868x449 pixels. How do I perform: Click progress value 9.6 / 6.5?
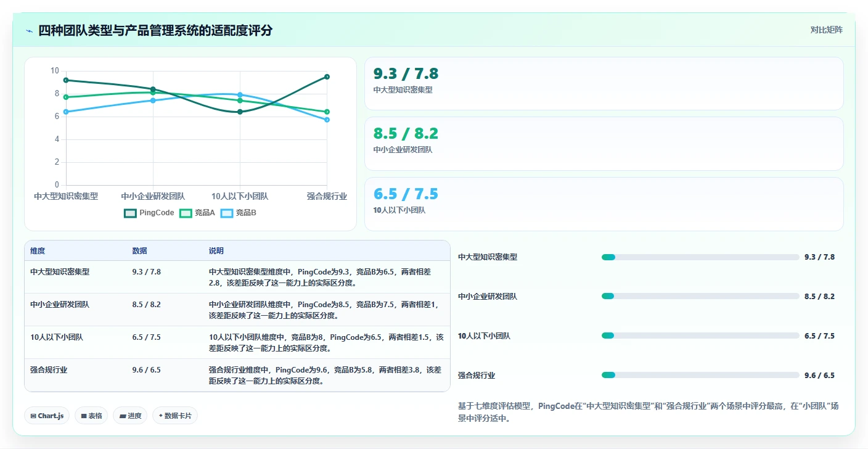(x=819, y=376)
